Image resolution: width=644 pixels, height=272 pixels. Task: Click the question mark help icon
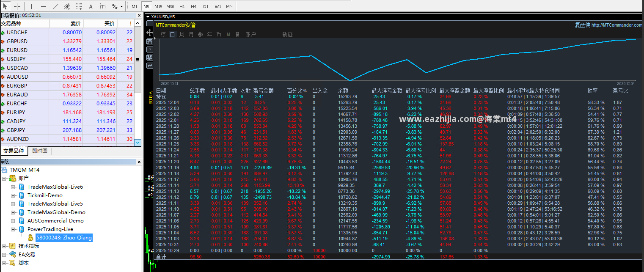tap(150, 49)
